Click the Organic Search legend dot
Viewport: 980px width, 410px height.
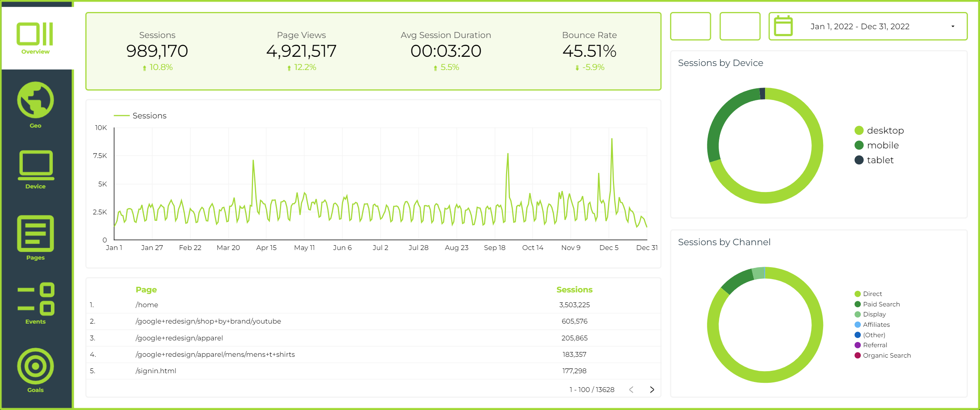click(857, 356)
